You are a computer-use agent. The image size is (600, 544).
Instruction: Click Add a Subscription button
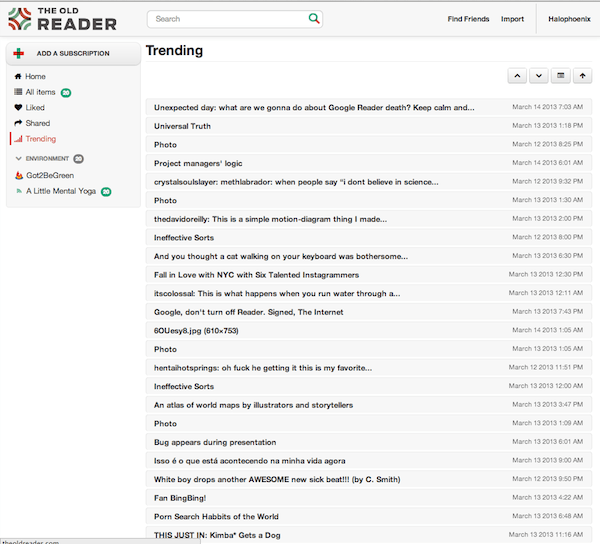click(x=73, y=53)
